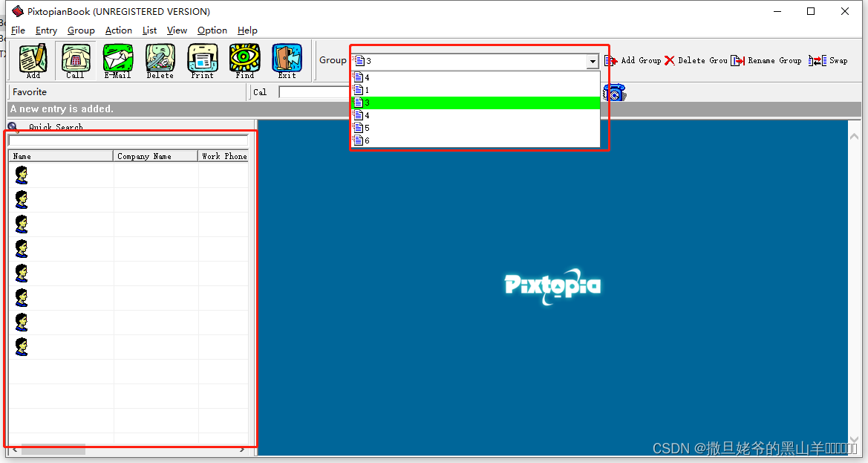This screenshot has width=868, height=463.
Task: Open the Group menu
Action: [x=81, y=30]
